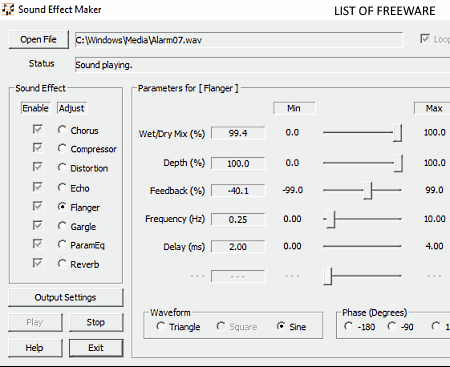Choose the -180 phase option
Viewport: 450px width, 367px height.
pos(349,326)
